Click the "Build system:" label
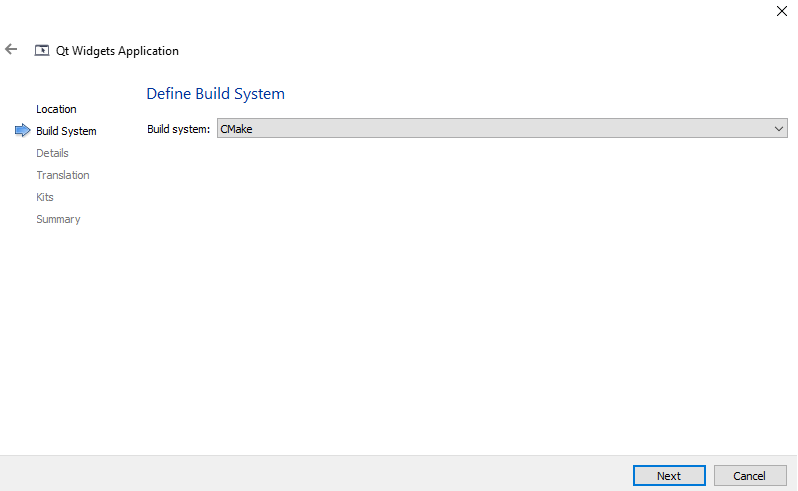The image size is (798, 491). click(x=178, y=129)
